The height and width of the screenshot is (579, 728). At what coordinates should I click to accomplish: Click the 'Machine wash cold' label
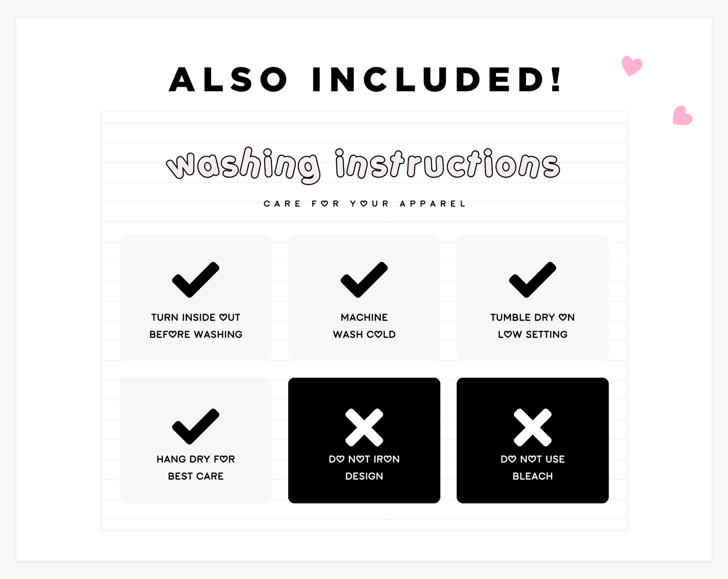pyautogui.click(x=364, y=326)
